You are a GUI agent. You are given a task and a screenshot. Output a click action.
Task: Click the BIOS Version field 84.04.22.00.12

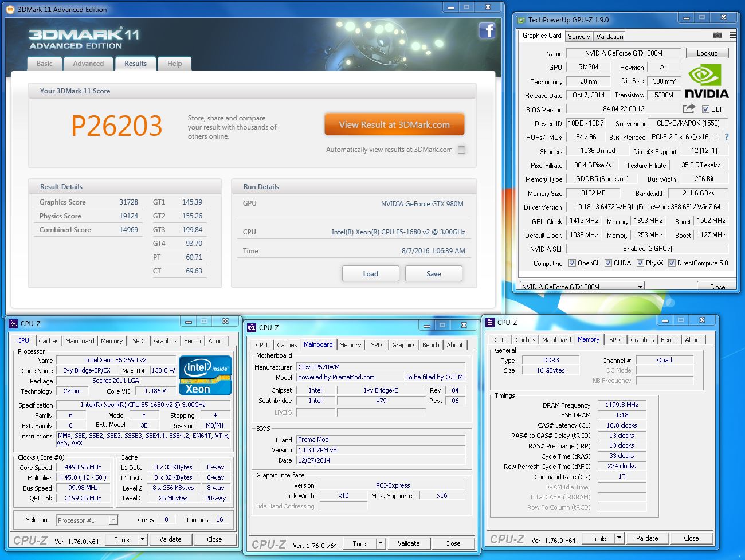624,109
